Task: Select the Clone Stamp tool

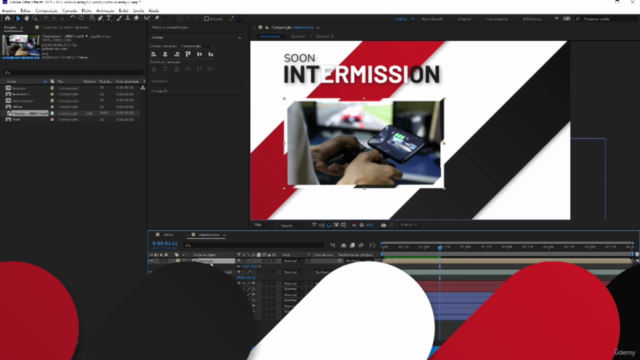Action: coord(128,18)
